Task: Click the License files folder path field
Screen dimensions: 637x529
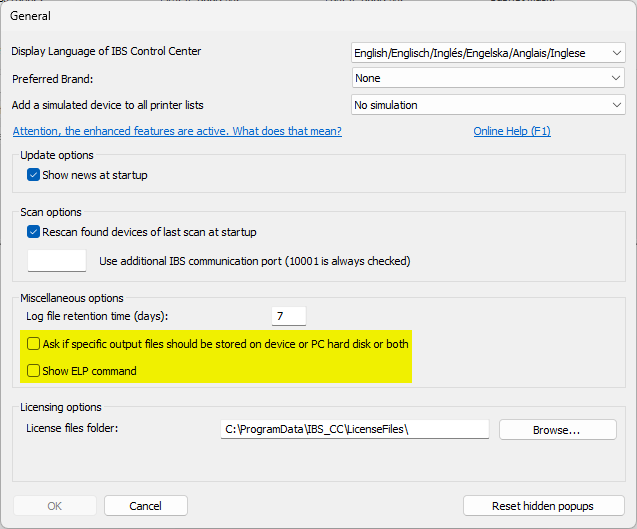Action: pyautogui.click(x=355, y=429)
